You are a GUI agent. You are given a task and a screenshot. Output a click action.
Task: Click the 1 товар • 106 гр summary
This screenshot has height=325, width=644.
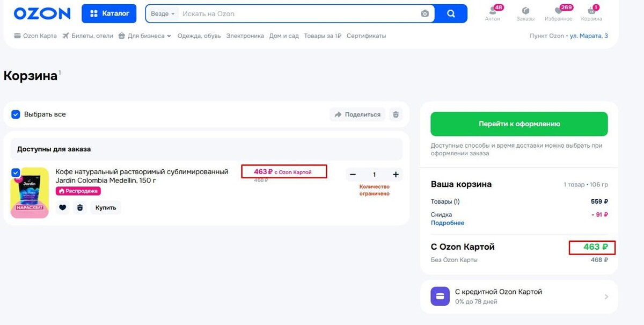(586, 185)
